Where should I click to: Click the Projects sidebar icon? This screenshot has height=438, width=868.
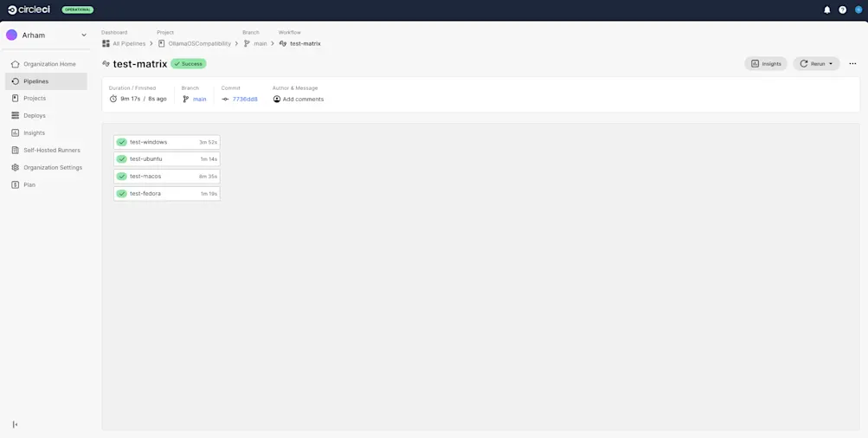pos(15,98)
